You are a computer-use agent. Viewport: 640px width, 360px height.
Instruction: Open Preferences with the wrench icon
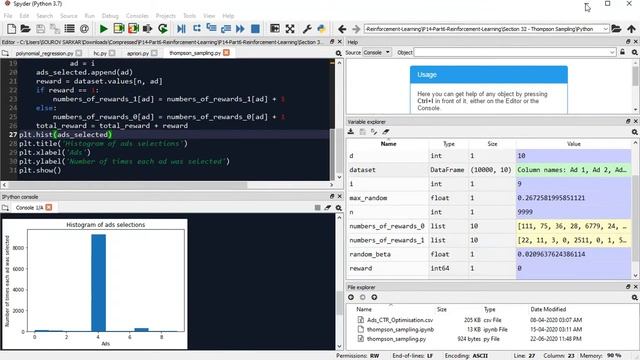tap(307, 29)
